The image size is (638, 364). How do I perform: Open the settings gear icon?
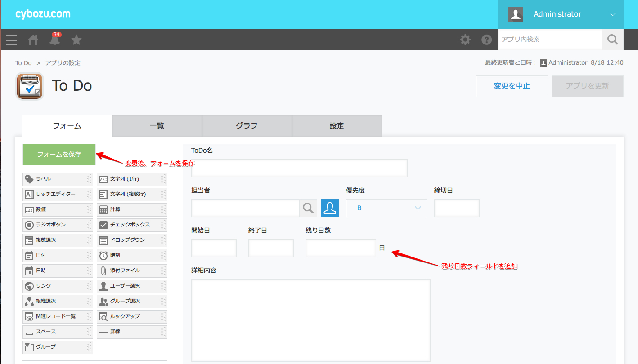click(465, 40)
